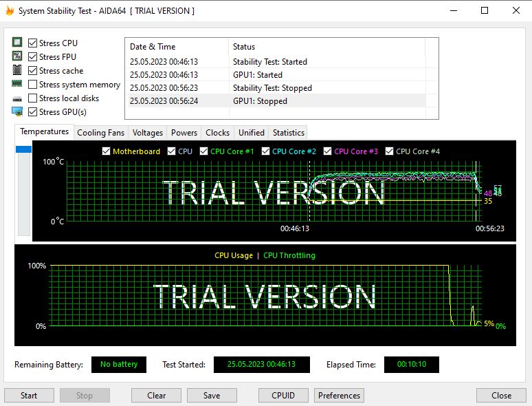The width and height of the screenshot is (532, 406).
Task: Click the No battery status field
Action: (x=119, y=365)
